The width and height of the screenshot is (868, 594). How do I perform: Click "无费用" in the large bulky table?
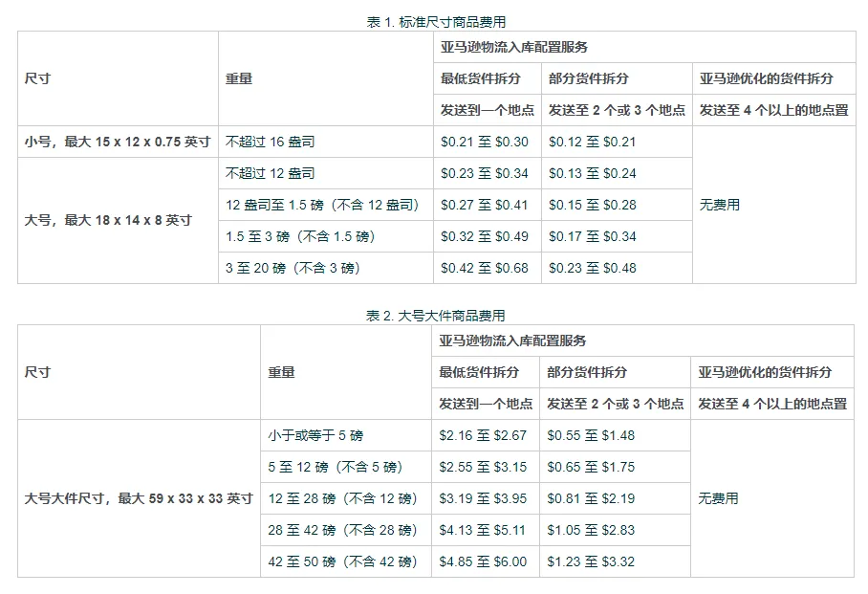click(718, 498)
